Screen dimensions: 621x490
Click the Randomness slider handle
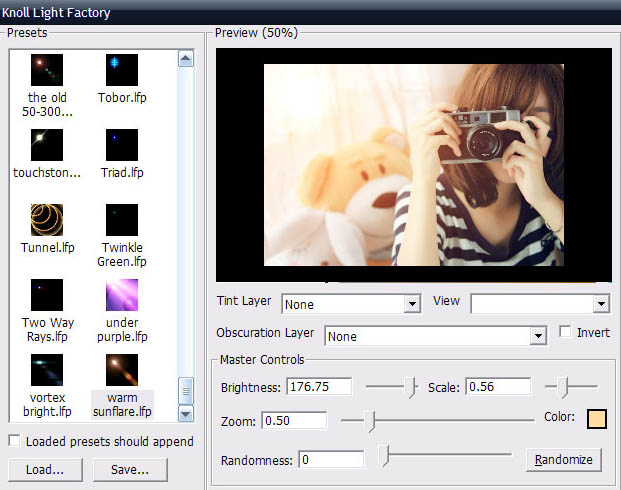(x=384, y=456)
